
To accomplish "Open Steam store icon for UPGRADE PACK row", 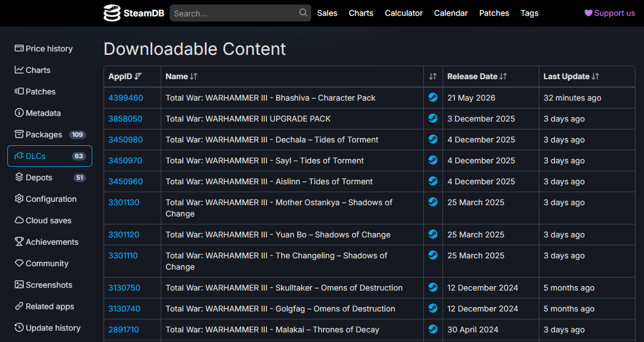I will pyautogui.click(x=433, y=119).
